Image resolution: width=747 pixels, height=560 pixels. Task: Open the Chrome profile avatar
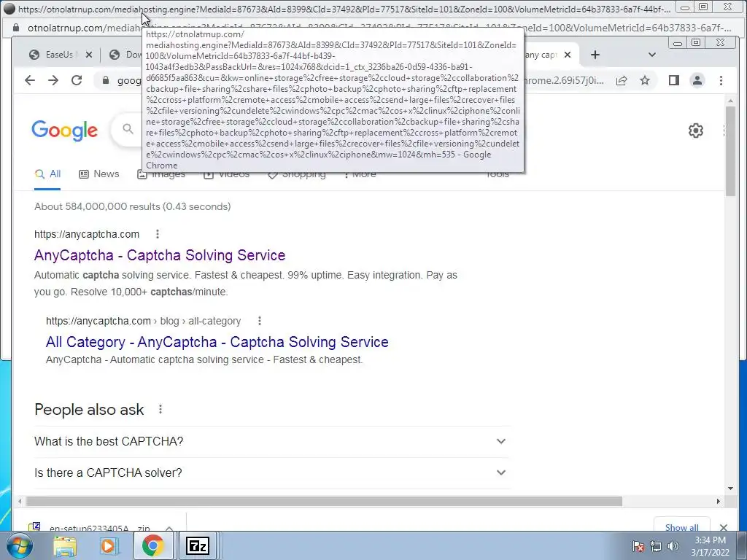697,80
